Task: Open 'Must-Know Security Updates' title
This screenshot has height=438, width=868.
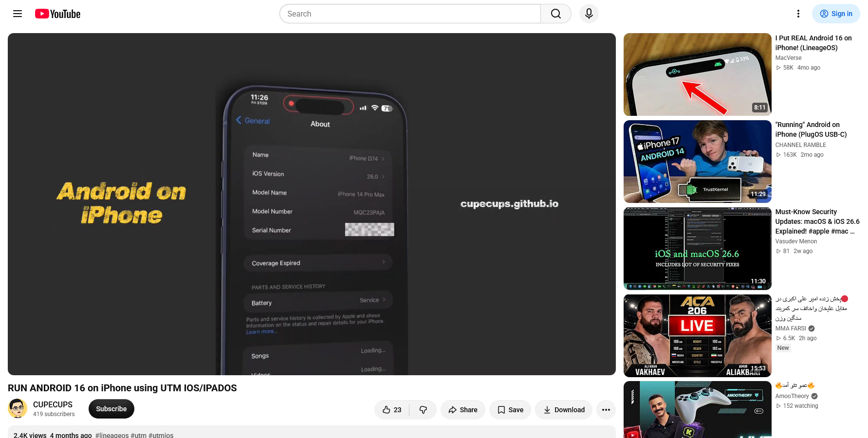Action: [x=817, y=221]
